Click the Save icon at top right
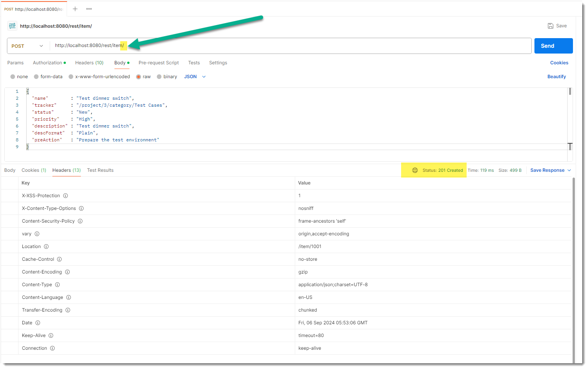Image resolution: width=588 pixels, height=369 pixels. pos(551,25)
